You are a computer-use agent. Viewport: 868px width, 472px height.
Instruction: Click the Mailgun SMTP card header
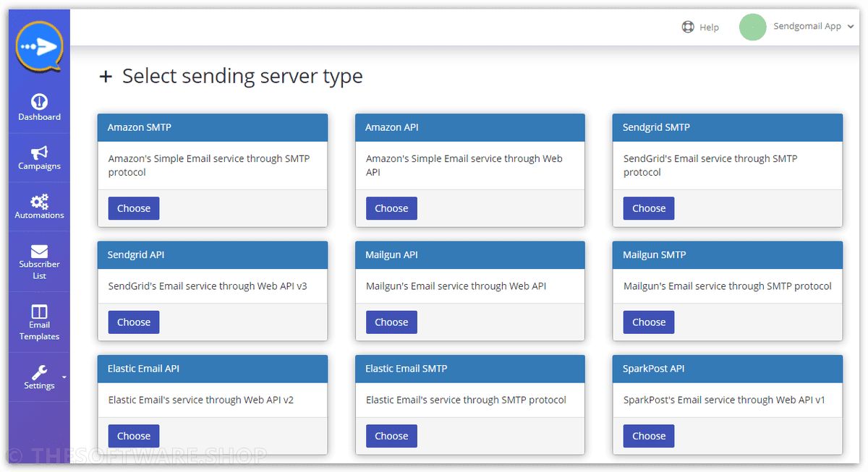click(x=728, y=255)
